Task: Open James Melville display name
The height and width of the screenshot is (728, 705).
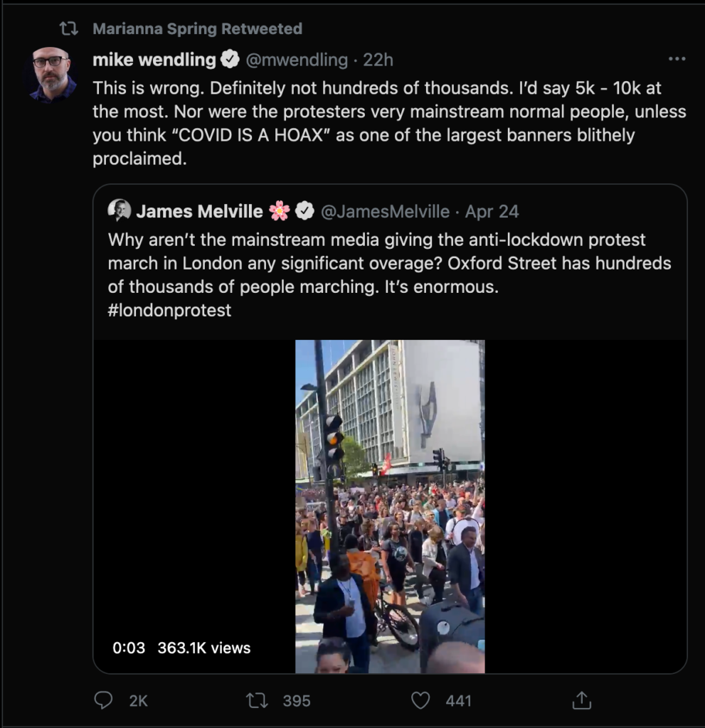Action: pyautogui.click(x=199, y=211)
